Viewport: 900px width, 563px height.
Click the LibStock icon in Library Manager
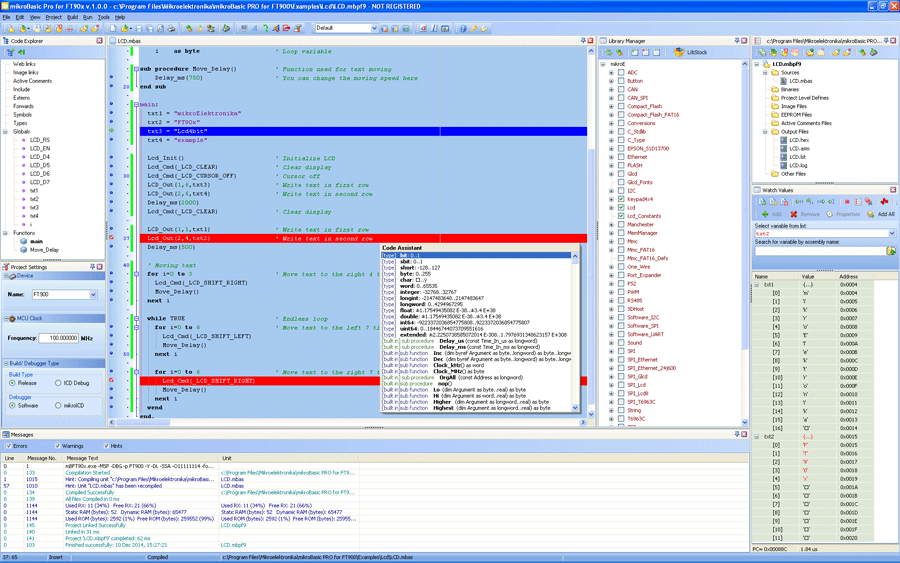pyautogui.click(x=678, y=52)
